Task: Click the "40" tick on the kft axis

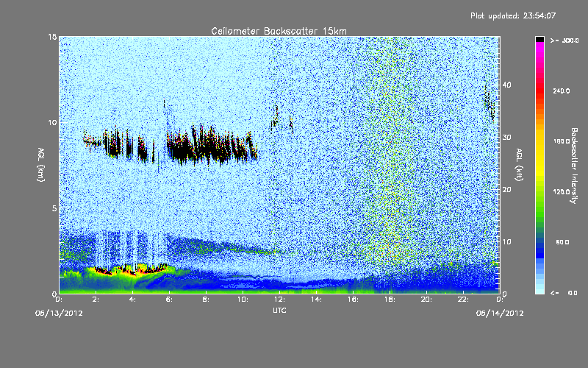Action: tap(506, 85)
